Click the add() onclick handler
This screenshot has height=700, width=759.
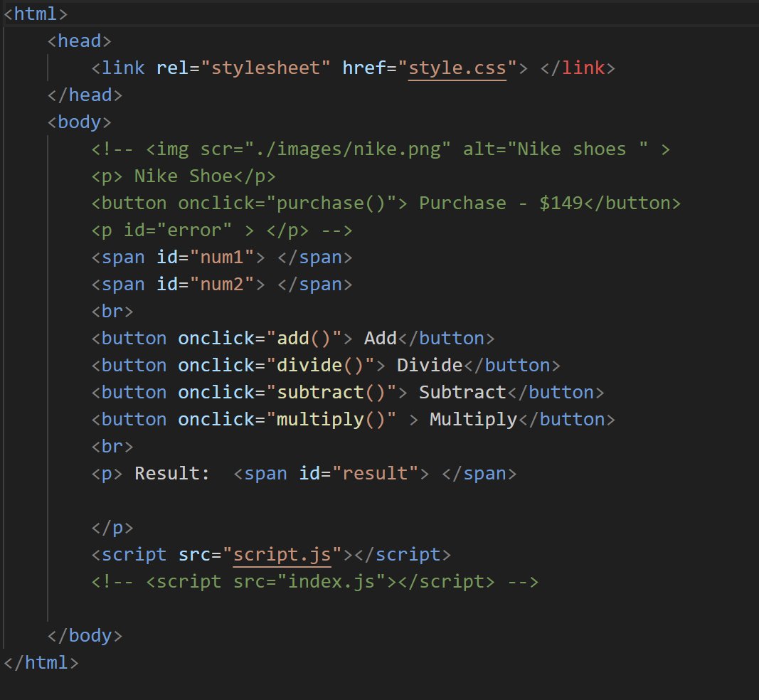pos(304,339)
